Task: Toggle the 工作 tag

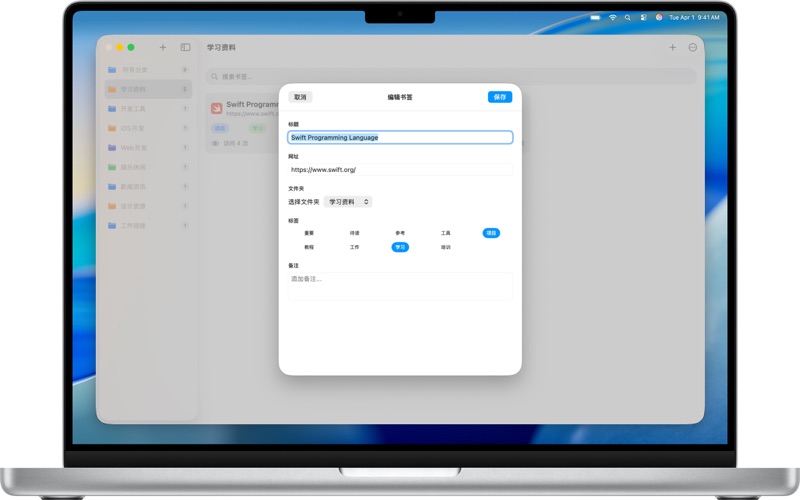Action: tap(355, 247)
